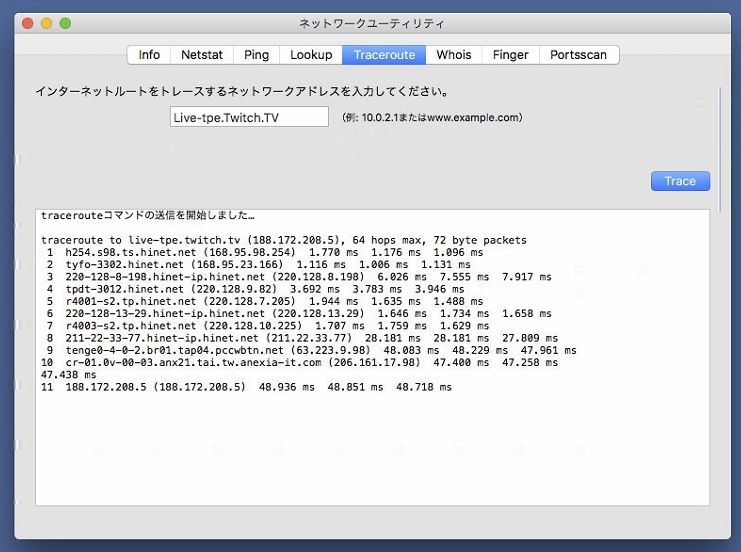Click the traceroute header line with 188.172.208.5
The width and height of the screenshot is (741, 552).
(284, 240)
